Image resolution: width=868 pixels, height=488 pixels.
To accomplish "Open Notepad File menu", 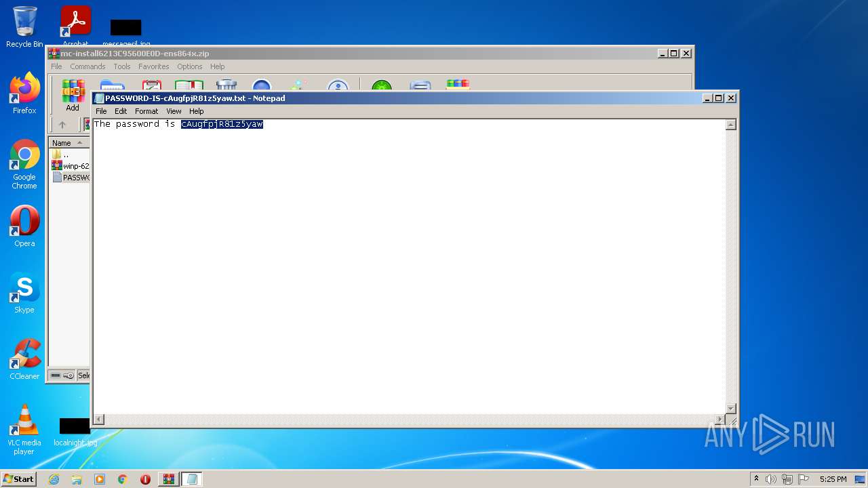I will [101, 111].
